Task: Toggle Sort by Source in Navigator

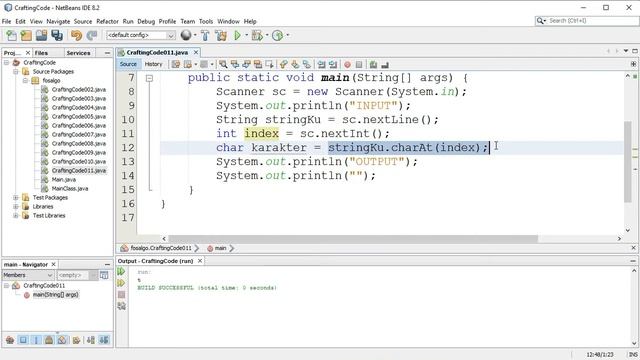Action: coord(104,340)
